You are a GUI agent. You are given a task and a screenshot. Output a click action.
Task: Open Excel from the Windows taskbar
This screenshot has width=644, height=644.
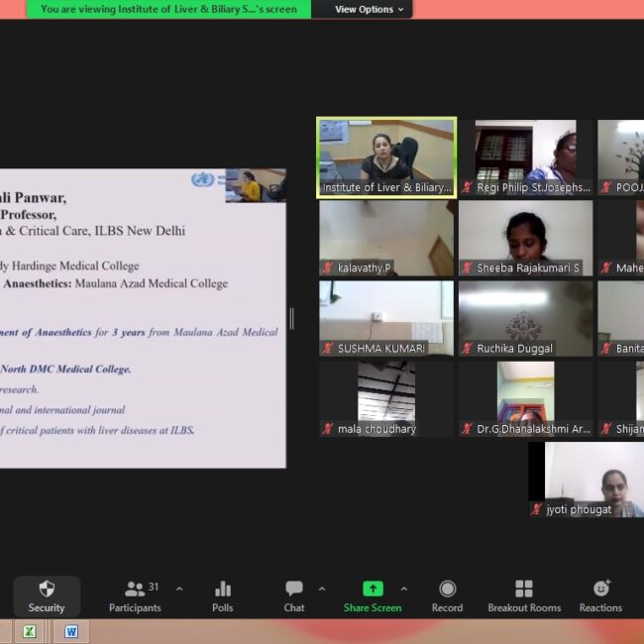pyautogui.click(x=30, y=631)
